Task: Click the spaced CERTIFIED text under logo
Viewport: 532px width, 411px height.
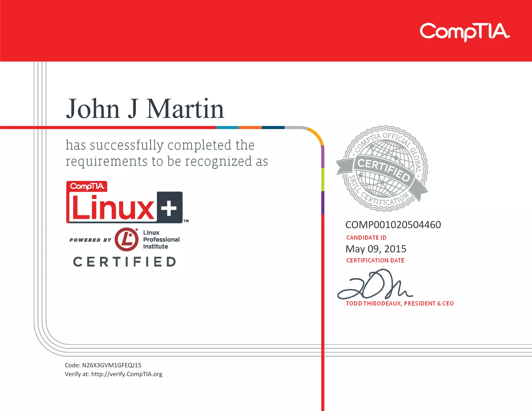Action: point(125,262)
